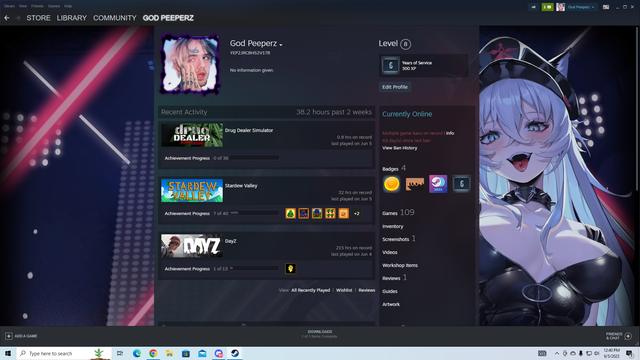
Task: Open the Friends menu
Action: point(37,6)
